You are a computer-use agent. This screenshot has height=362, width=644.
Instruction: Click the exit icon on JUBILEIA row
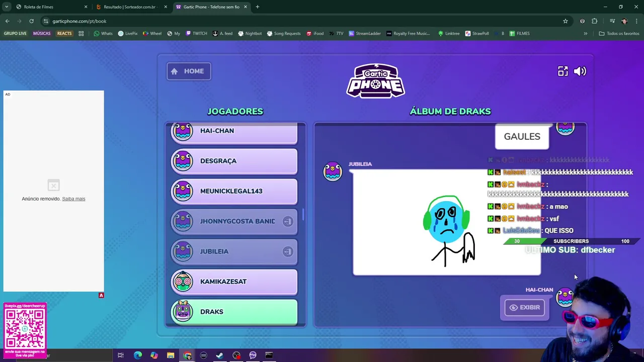click(287, 251)
